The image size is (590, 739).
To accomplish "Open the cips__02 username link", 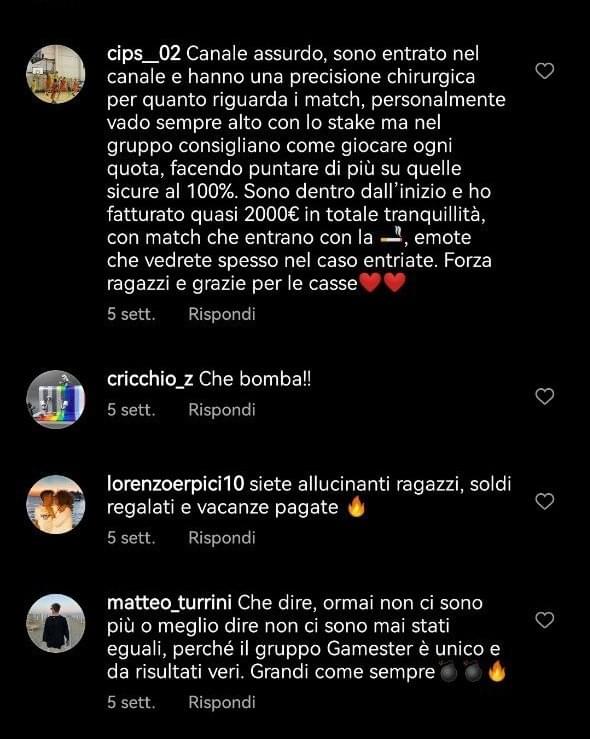I will pyautogui.click(x=144, y=54).
